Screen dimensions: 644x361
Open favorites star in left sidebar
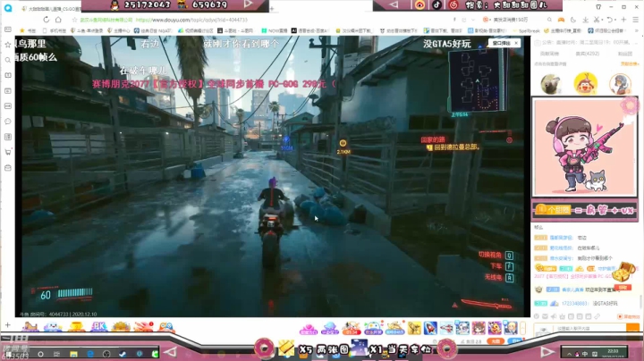[x=8, y=45]
